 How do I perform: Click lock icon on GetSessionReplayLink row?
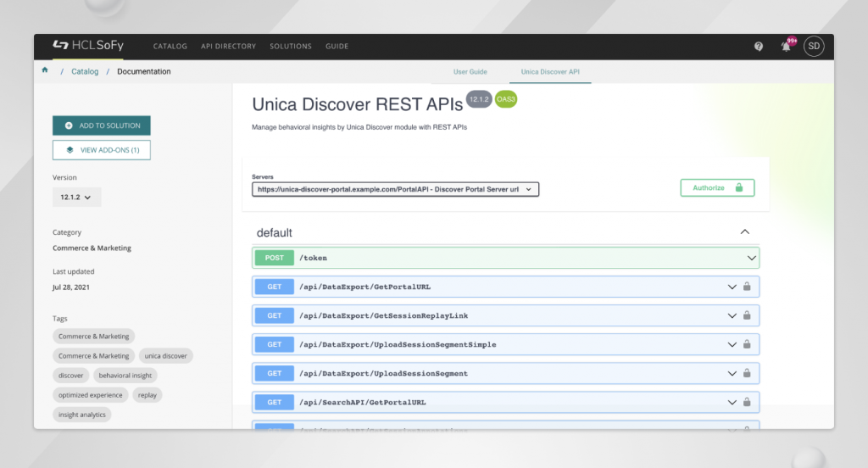pos(747,315)
